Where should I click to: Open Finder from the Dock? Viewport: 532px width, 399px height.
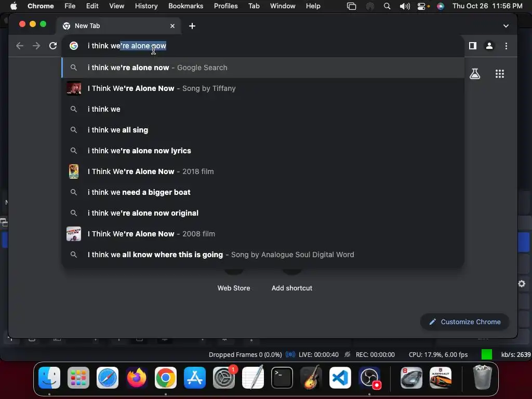coord(49,378)
